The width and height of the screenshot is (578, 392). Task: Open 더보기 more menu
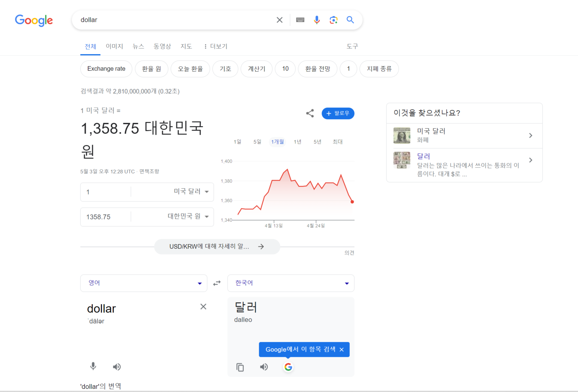(x=216, y=46)
